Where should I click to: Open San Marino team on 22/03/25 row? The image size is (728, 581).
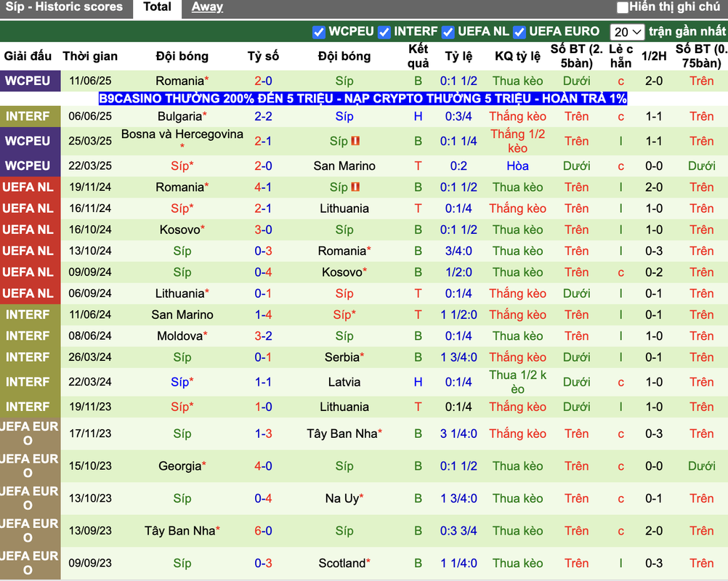pos(344,166)
